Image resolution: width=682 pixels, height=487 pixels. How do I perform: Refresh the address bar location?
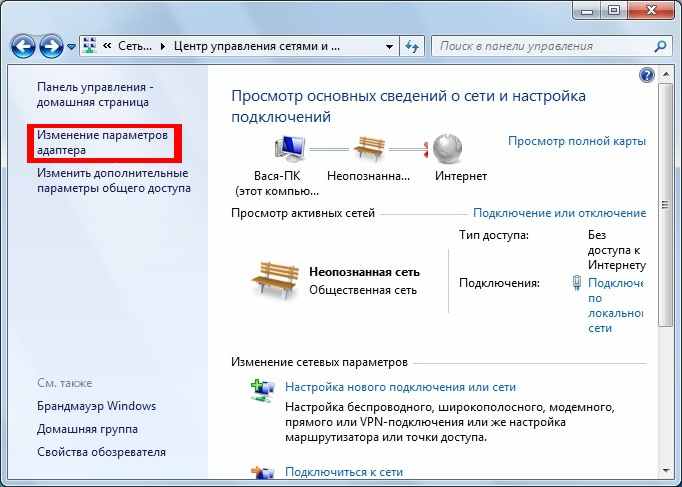pyautogui.click(x=412, y=47)
